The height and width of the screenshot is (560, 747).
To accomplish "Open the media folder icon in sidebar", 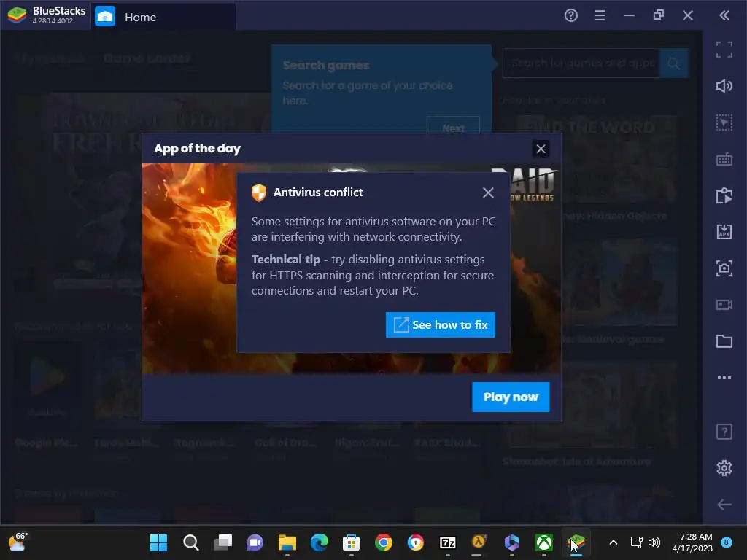I will point(724,341).
